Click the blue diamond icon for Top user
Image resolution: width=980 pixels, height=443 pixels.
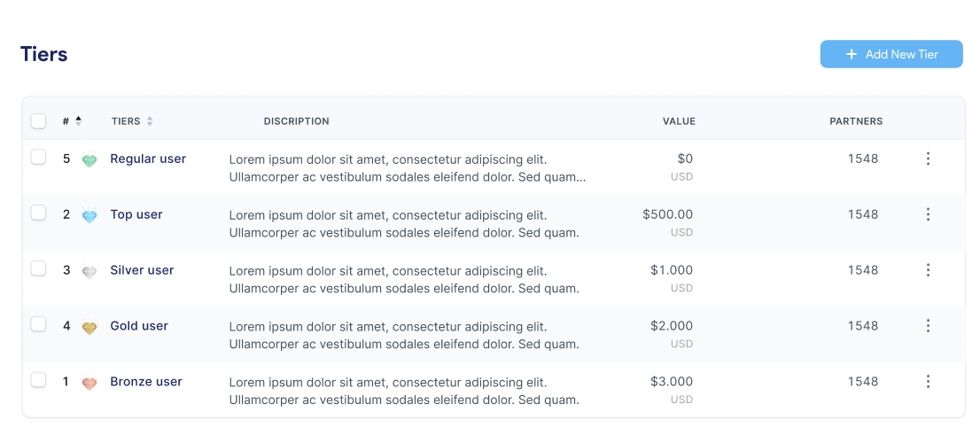pyautogui.click(x=89, y=216)
